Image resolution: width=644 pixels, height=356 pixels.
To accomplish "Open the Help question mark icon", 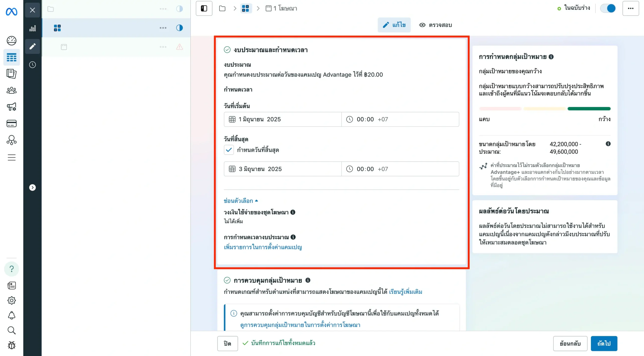I will [x=12, y=269].
